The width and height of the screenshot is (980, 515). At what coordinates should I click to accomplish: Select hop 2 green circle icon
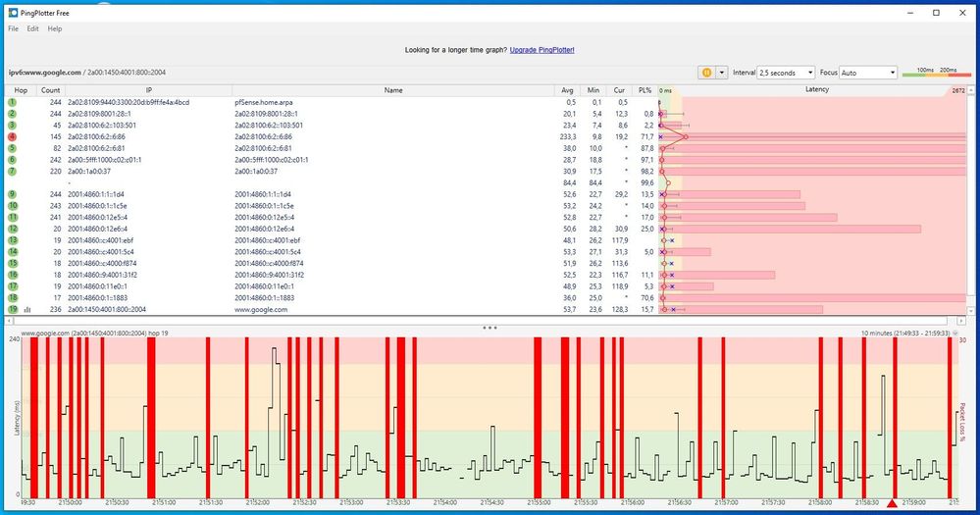click(x=13, y=114)
